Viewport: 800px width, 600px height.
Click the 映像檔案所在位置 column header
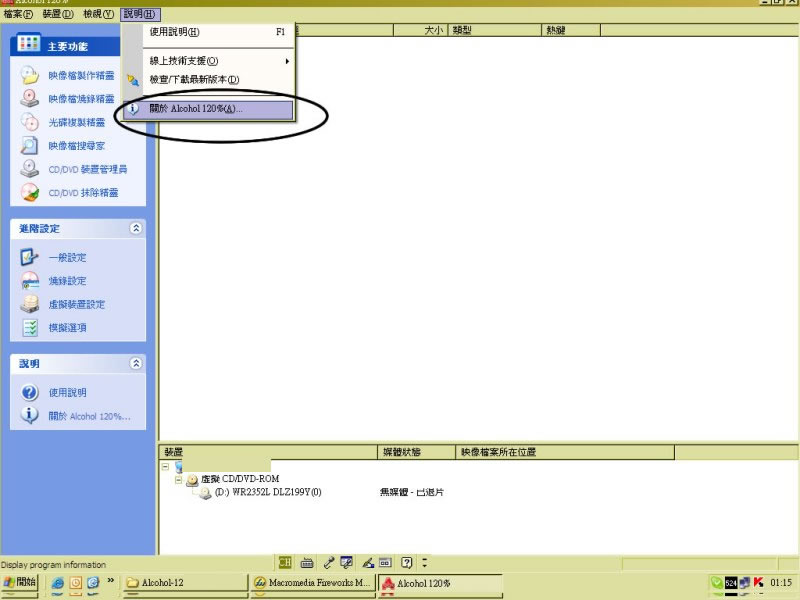point(565,452)
